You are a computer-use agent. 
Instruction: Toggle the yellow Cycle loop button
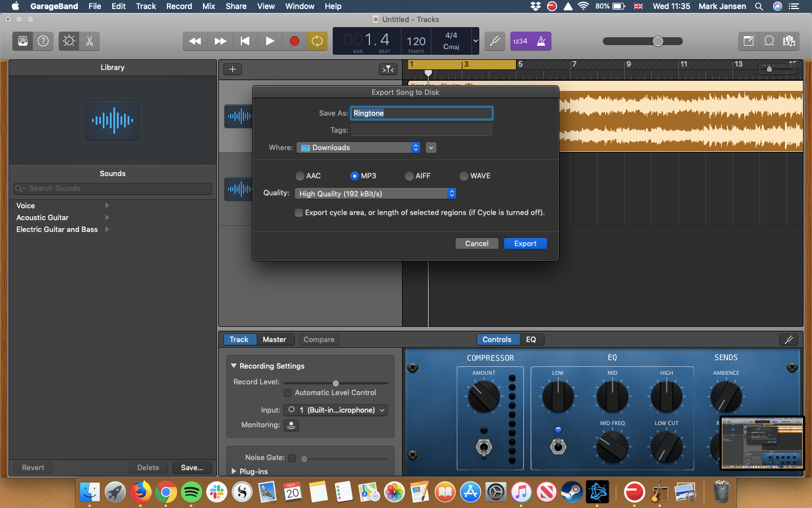tap(317, 41)
